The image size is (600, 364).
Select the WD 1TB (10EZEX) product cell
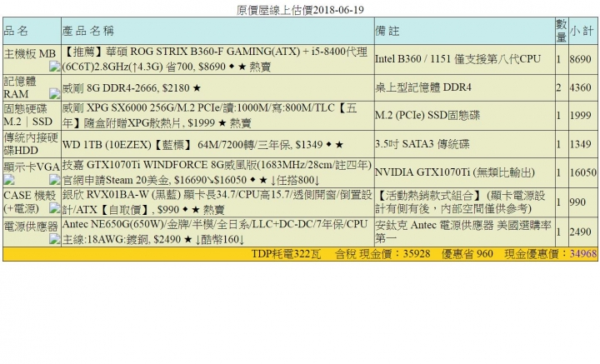tap(217, 144)
